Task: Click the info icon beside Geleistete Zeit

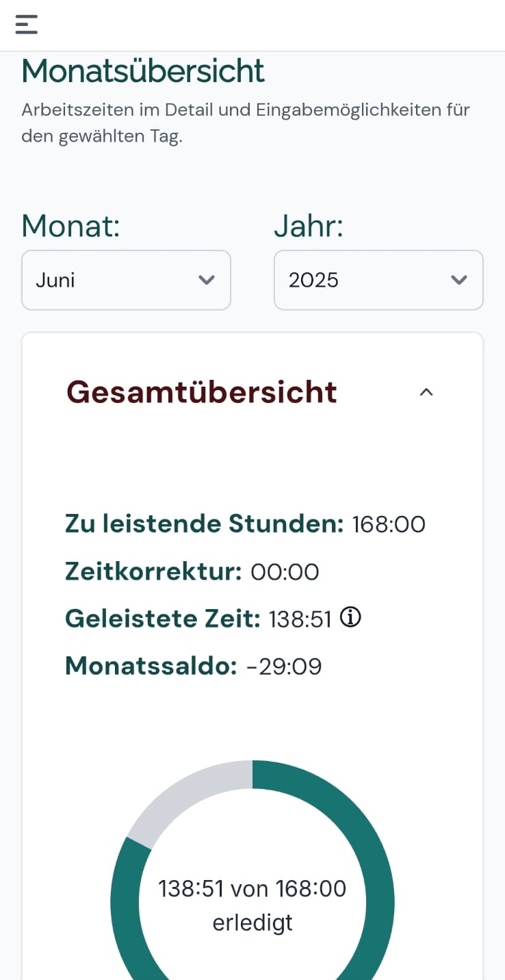Action: (x=350, y=617)
